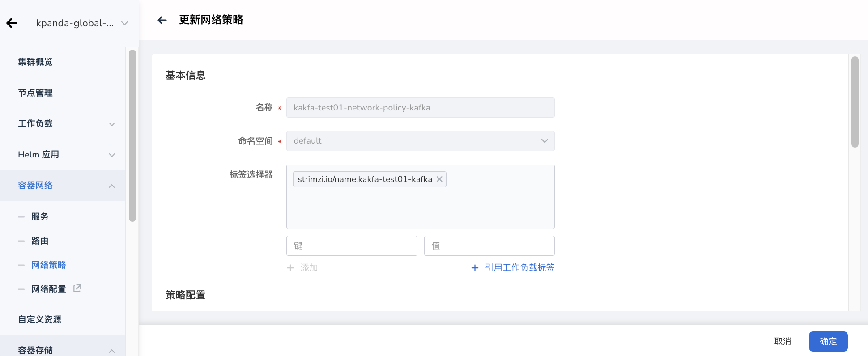Click the back arrow beside cluster name
The height and width of the screenshot is (356, 868).
pyautogui.click(x=12, y=23)
